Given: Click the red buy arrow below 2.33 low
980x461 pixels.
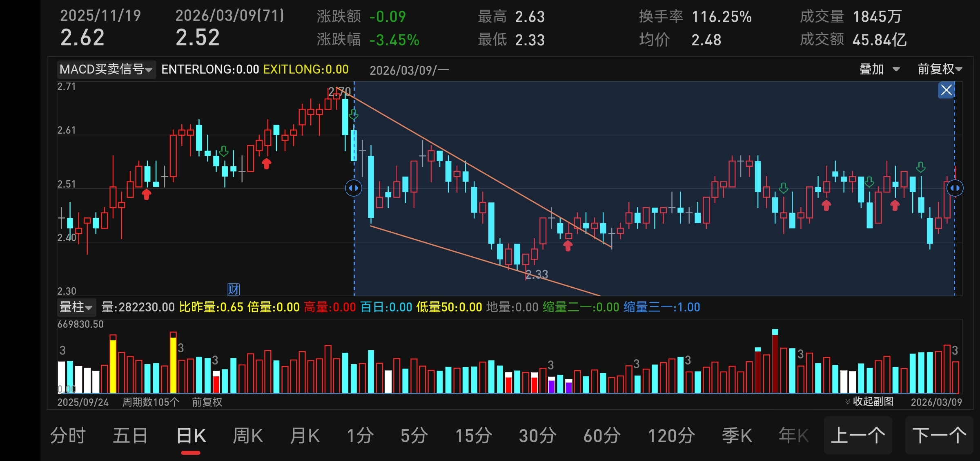Looking at the screenshot, I should [568, 246].
